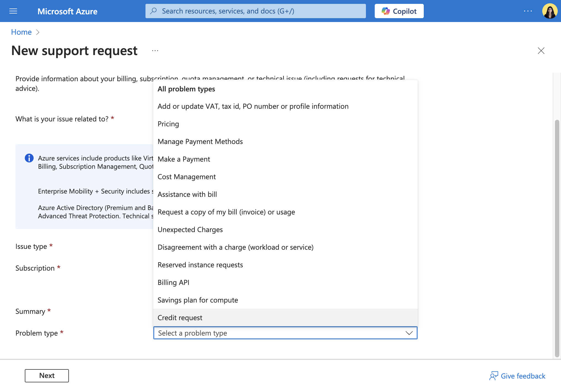
Task: Open the hamburger portal menu
Action: pyautogui.click(x=13, y=11)
